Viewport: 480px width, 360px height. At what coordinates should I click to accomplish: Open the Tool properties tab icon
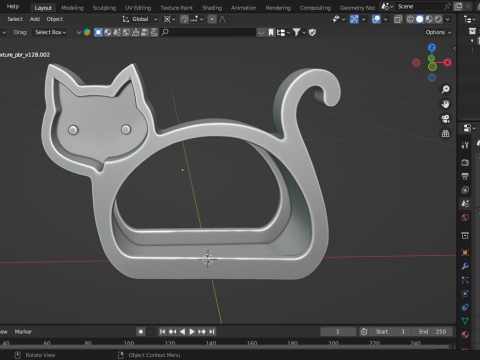(x=465, y=145)
